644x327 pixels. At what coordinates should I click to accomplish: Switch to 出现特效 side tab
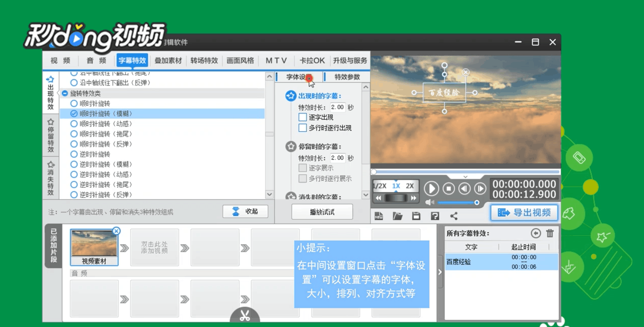click(51, 93)
